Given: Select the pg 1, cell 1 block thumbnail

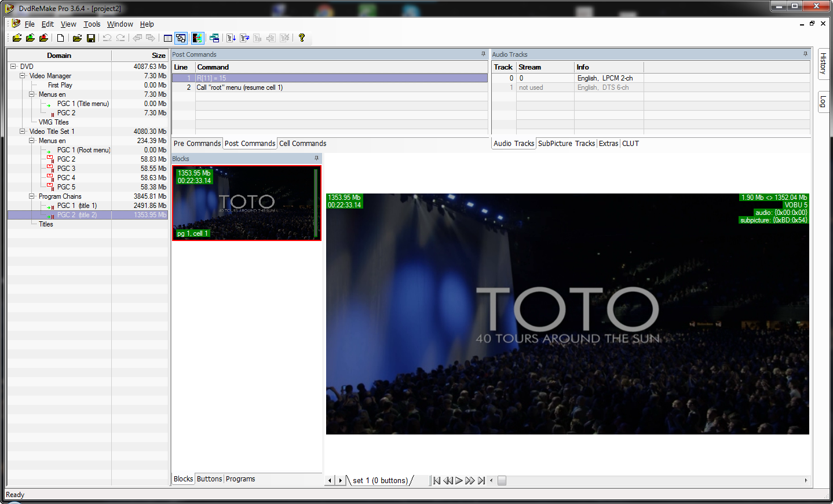Looking at the screenshot, I should click(246, 203).
